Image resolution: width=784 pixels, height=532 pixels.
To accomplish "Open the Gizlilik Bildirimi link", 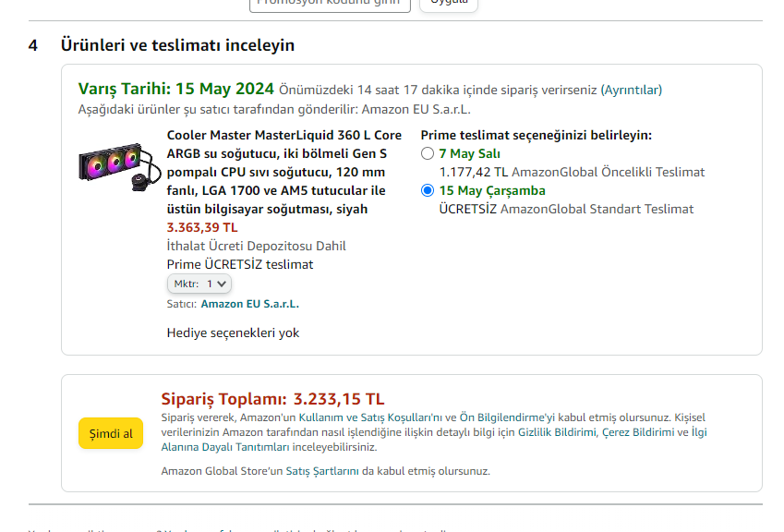I will 557,432.
